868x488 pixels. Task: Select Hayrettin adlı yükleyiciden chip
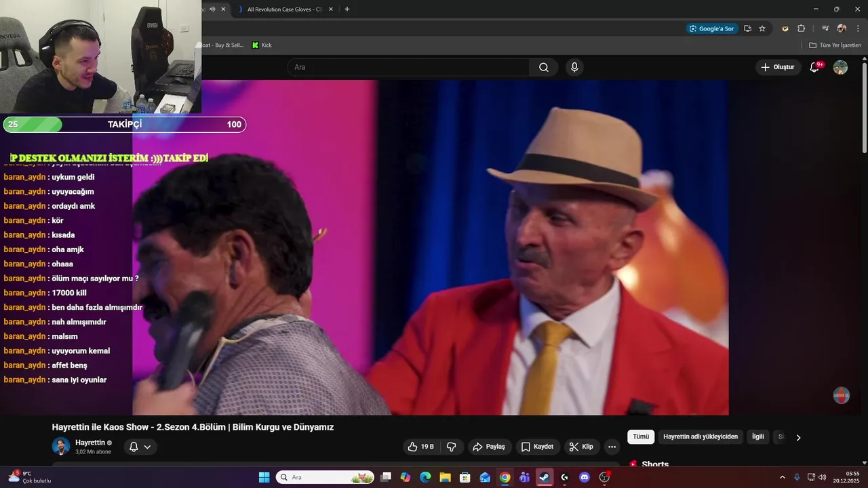click(x=701, y=437)
